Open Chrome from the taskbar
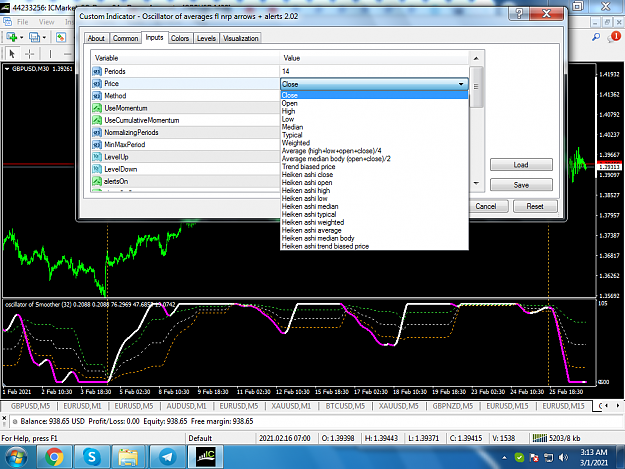The width and height of the screenshot is (625, 469). click(x=54, y=457)
